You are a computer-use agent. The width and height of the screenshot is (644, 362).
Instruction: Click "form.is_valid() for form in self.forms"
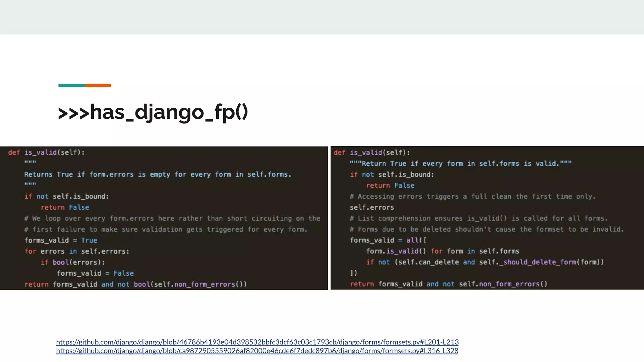(x=443, y=251)
